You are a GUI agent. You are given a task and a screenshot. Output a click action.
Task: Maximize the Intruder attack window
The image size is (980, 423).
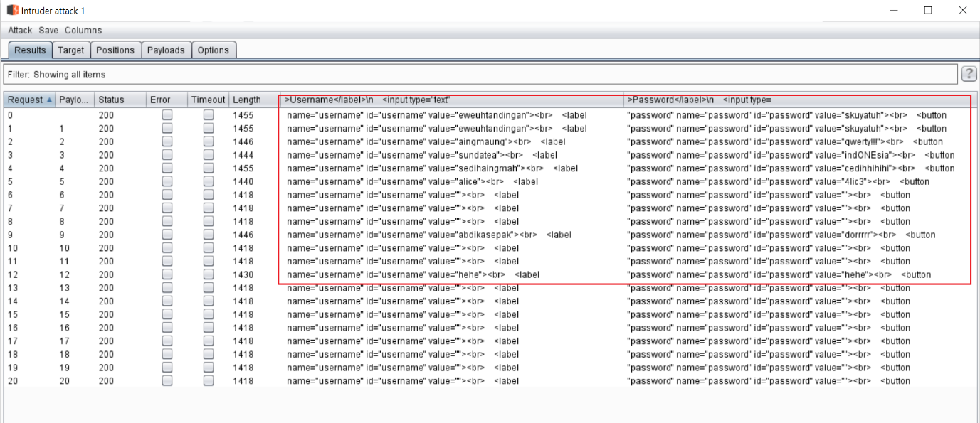[928, 10]
